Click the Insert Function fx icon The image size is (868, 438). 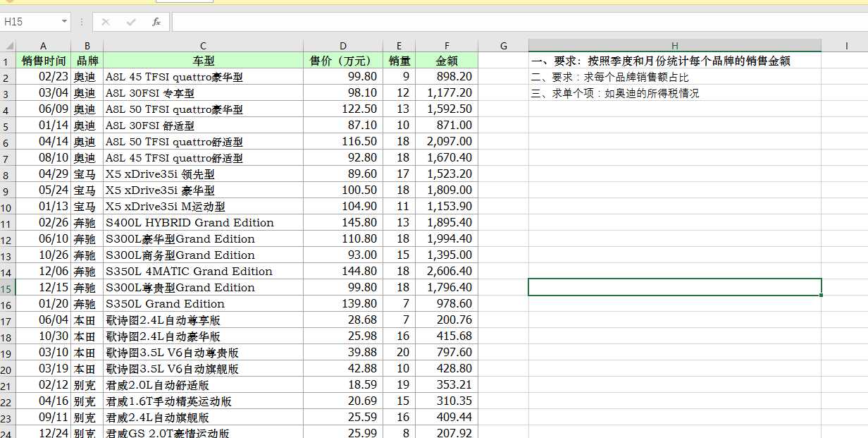pyautogui.click(x=156, y=22)
